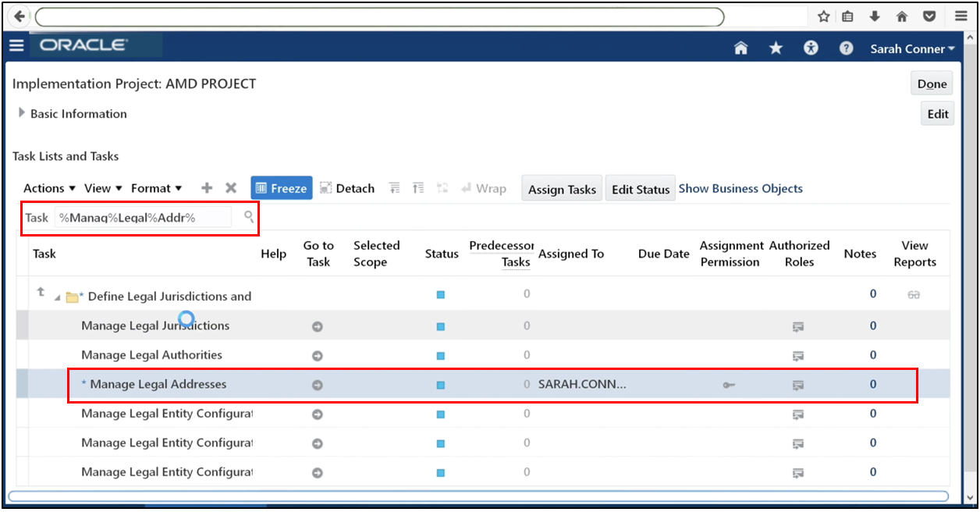980x512 pixels.
Task: Click the Help question mark icon
Action: [846, 48]
